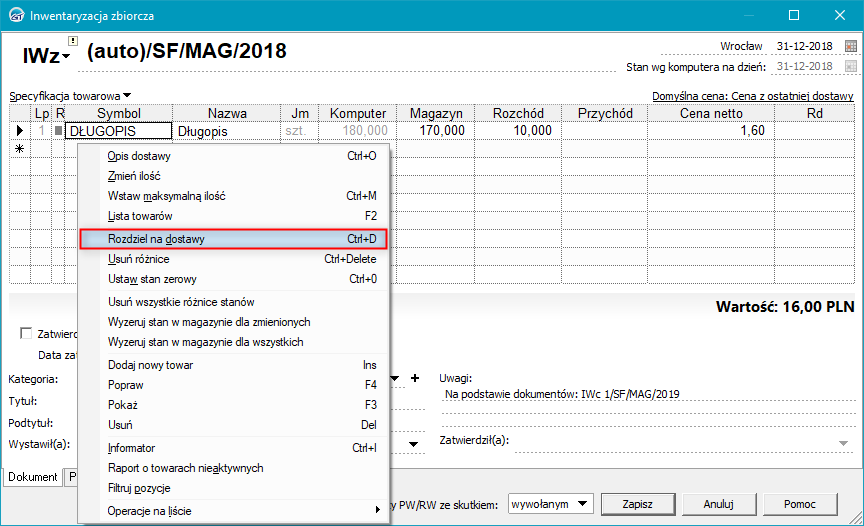Click the new row asterisk marker
This screenshot has width=864, height=526.
[20, 149]
